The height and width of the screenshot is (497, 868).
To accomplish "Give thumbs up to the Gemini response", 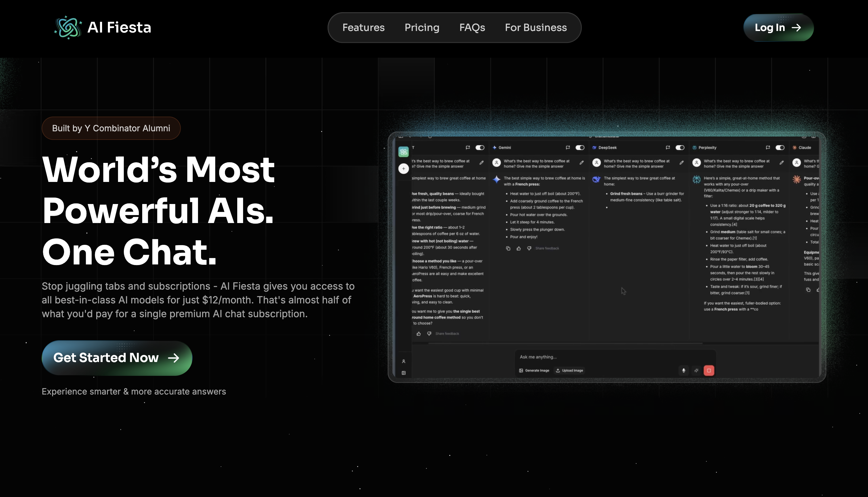I will 519,248.
